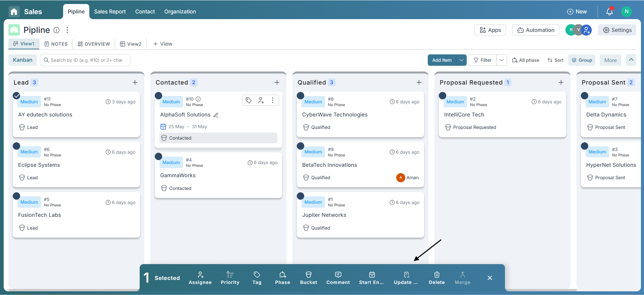The height and width of the screenshot is (295, 644).
Task: Open Group options
Action: tap(582, 60)
